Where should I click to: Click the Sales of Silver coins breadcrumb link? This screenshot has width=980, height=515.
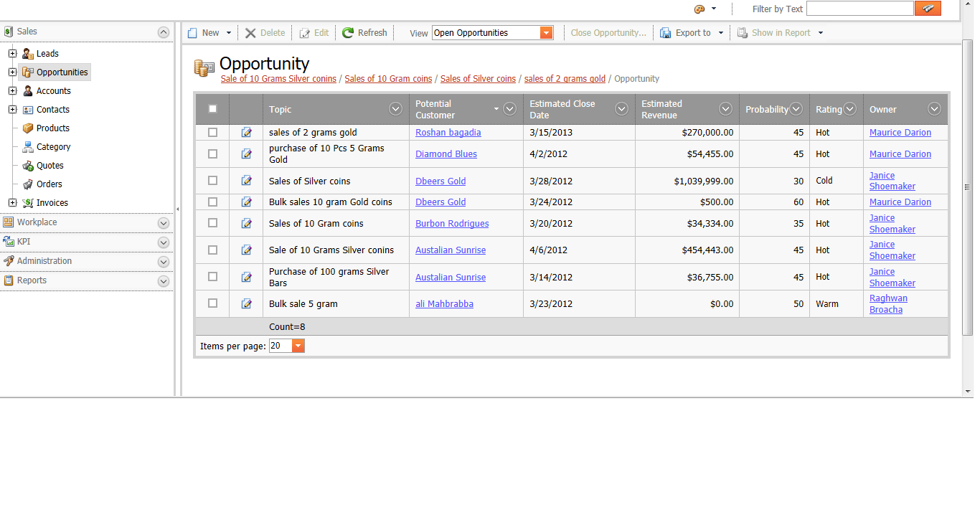pyautogui.click(x=478, y=79)
